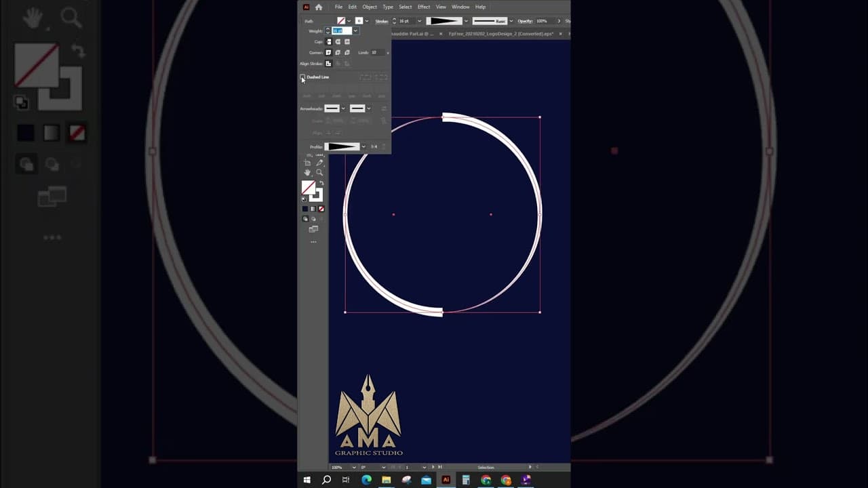The image size is (868, 488).
Task: Click the Opacity link in control bar
Action: tap(526, 21)
